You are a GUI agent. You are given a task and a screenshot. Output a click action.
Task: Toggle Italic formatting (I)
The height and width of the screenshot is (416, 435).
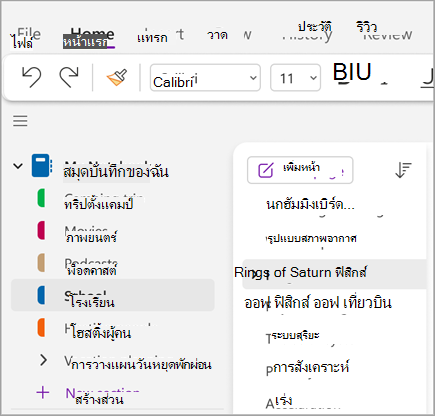tap(350, 72)
